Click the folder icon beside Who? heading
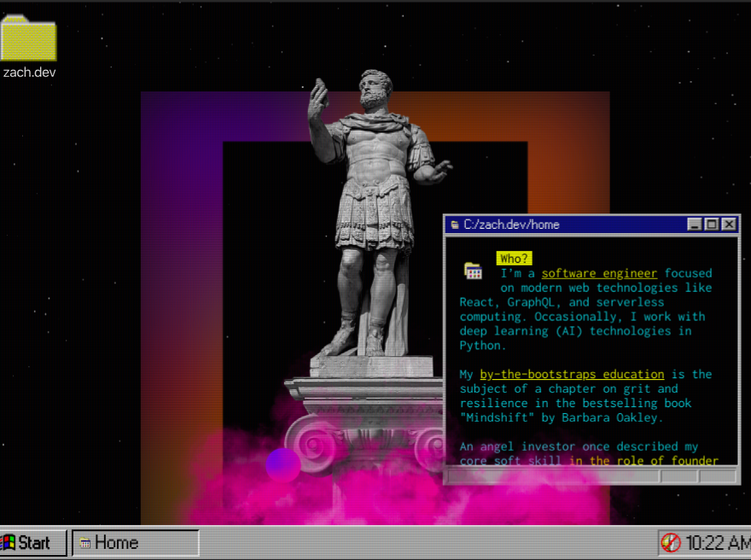Viewport: 751px width, 560px height. click(473, 271)
